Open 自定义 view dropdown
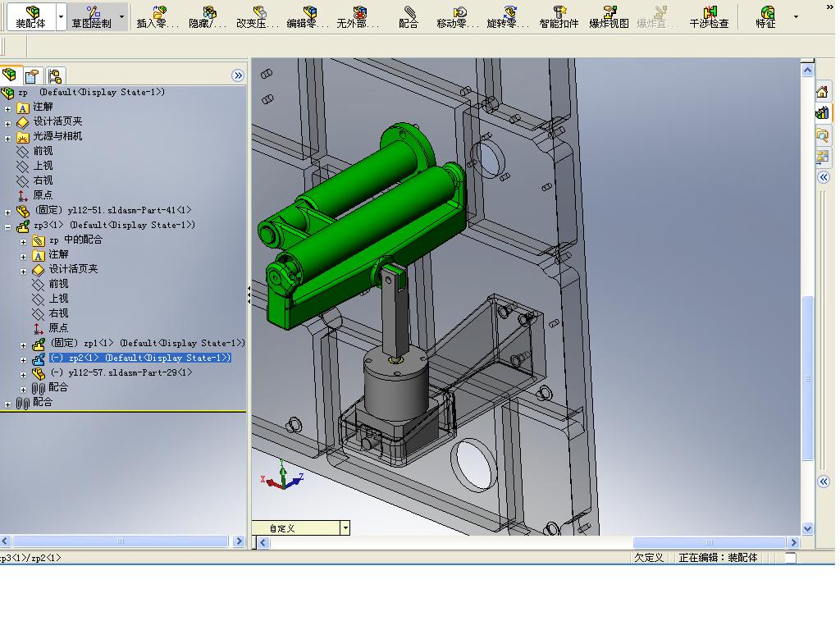 pyautogui.click(x=345, y=528)
